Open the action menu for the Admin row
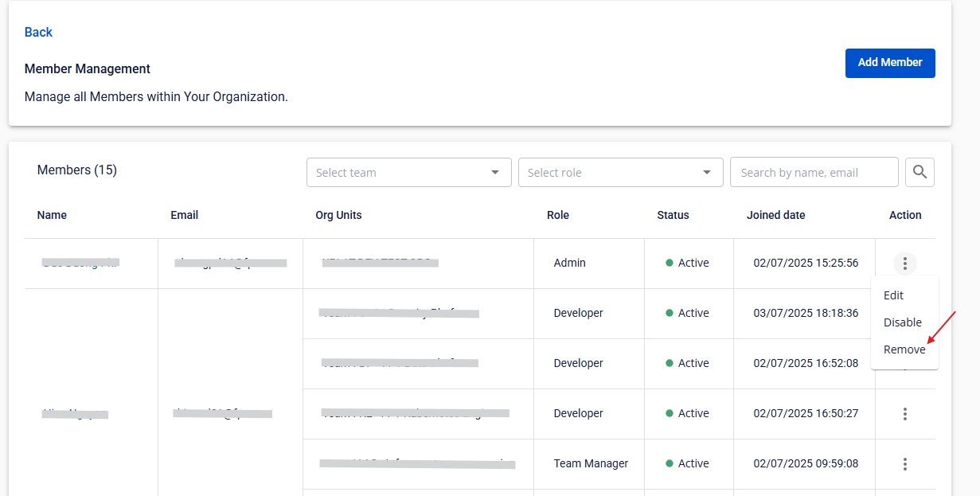This screenshot has height=496, width=980. [904, 263]
